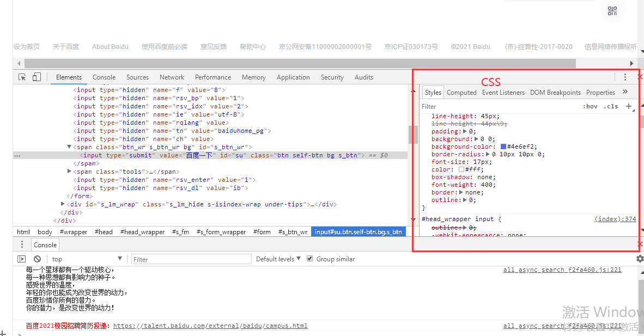
Task: Click the 意见反馈 footer link
Action: (x=213, y=47)
